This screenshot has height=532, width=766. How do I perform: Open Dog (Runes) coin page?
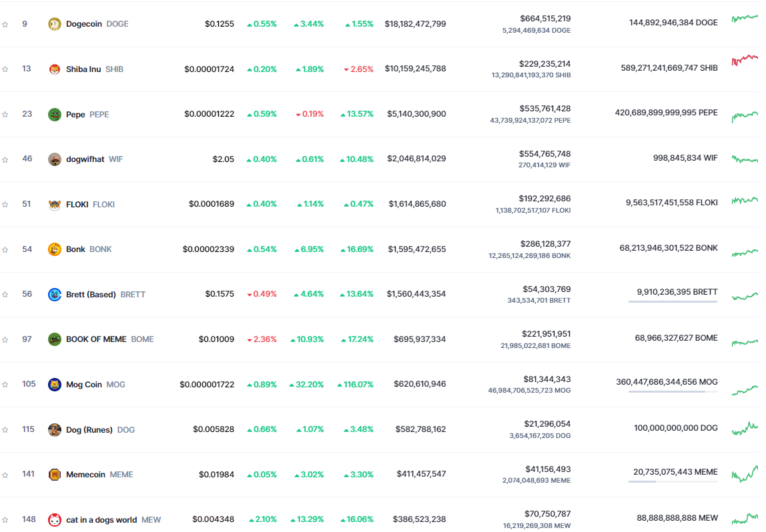[x=89, y=429]
